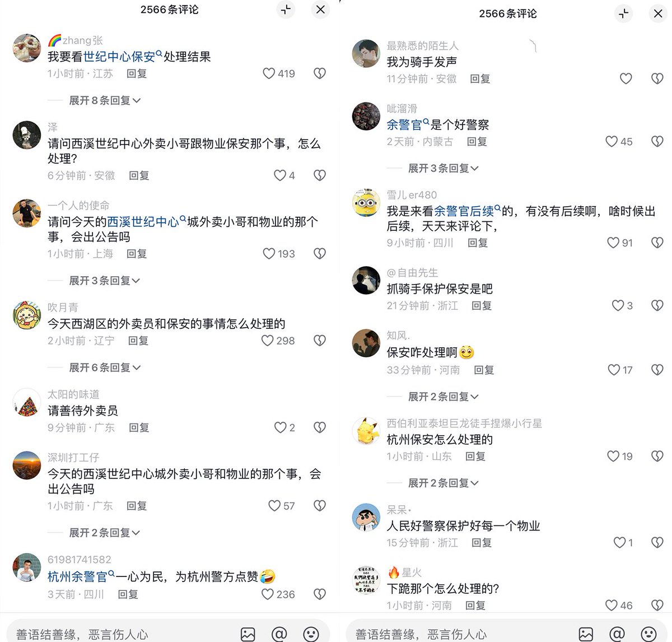Tap the heart icon on 知风.'s comment
The height and width of the screenshot is (642, 672).
coord(614,370)
